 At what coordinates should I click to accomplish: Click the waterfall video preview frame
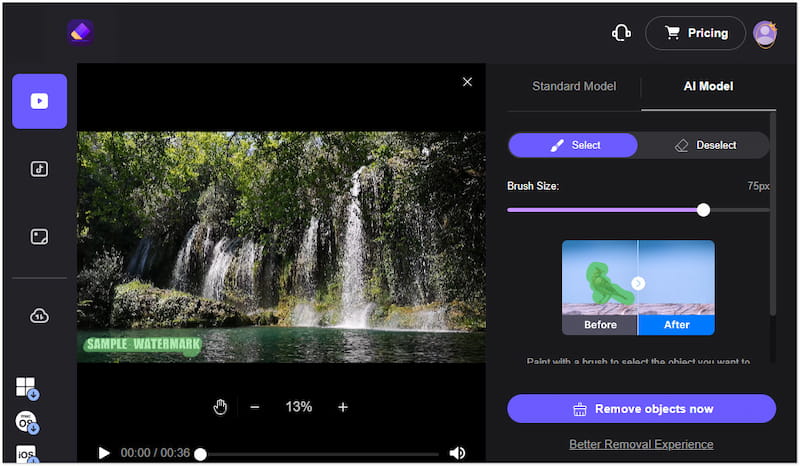click(281, 247)
